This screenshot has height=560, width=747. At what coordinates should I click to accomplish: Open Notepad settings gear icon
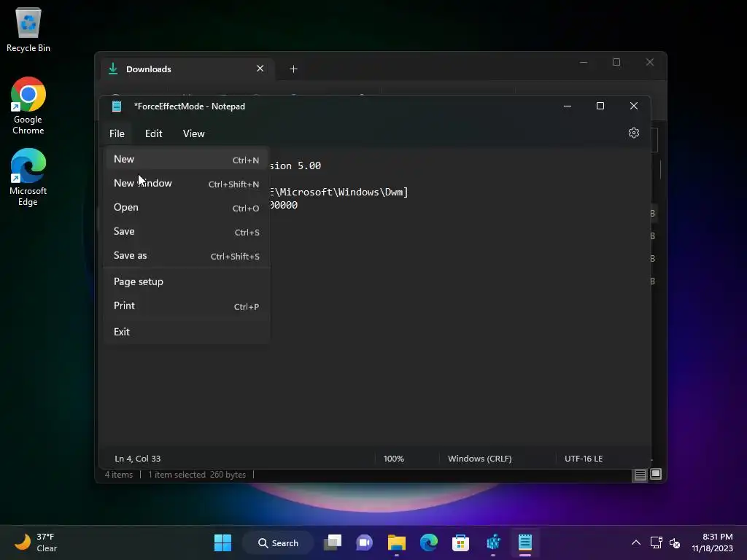click(x=634, y=133)
